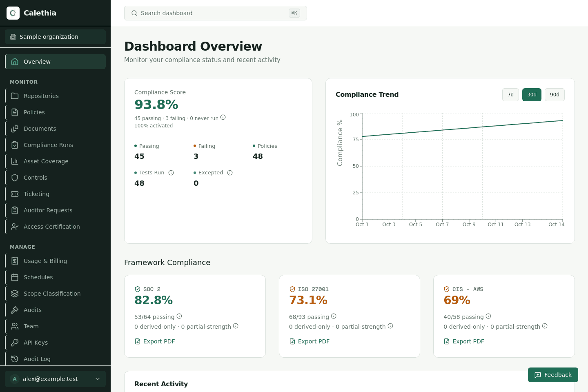Click info icon beside Excepted

(230, 173)
